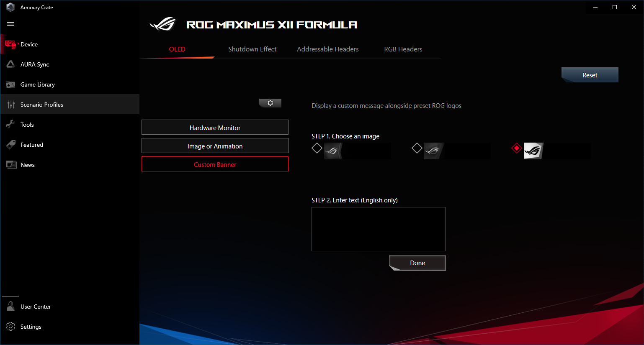Switch to the OLED tab
This screenshot has width=644, height=345.
coord(177,49)
